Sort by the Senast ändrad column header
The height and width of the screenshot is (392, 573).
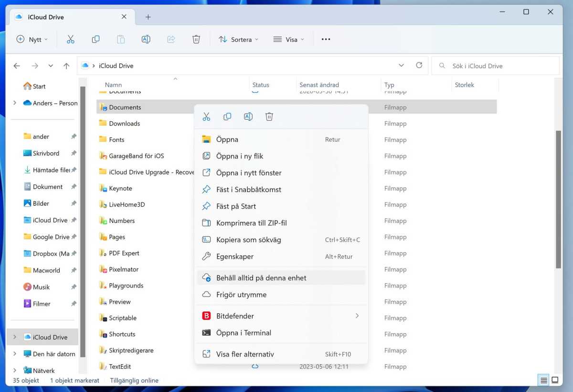point(319,85)
